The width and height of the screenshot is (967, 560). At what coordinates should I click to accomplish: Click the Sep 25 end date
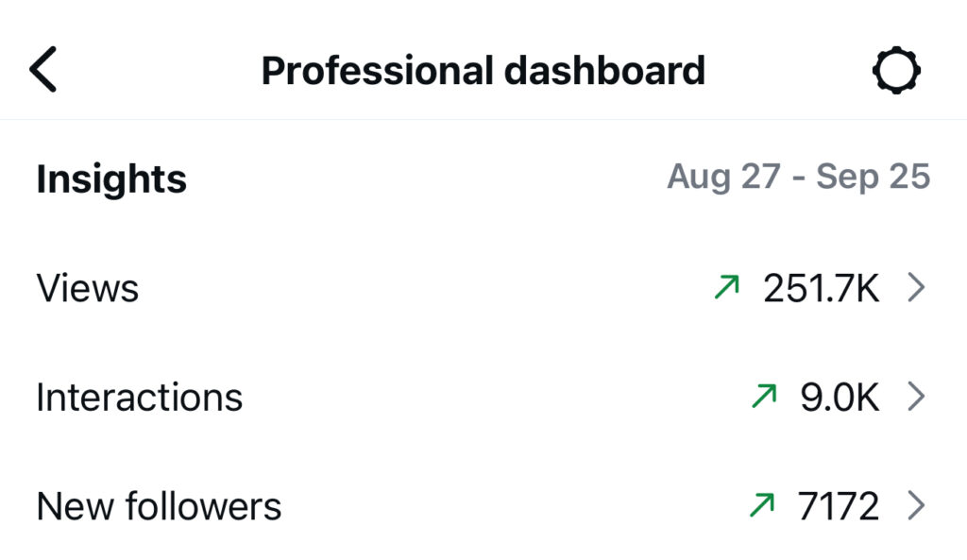coord(874,177)
